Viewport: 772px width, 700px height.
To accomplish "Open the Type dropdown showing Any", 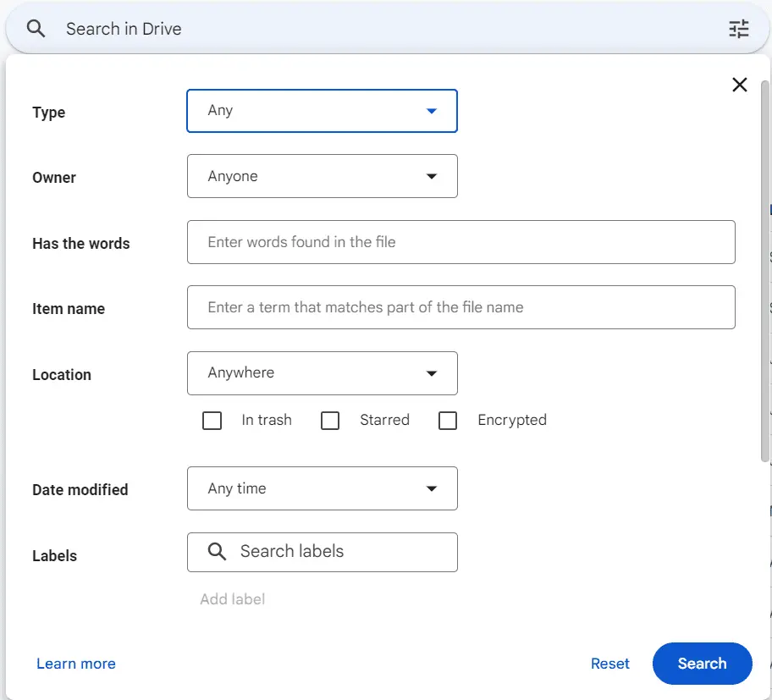I will (322, 111).
